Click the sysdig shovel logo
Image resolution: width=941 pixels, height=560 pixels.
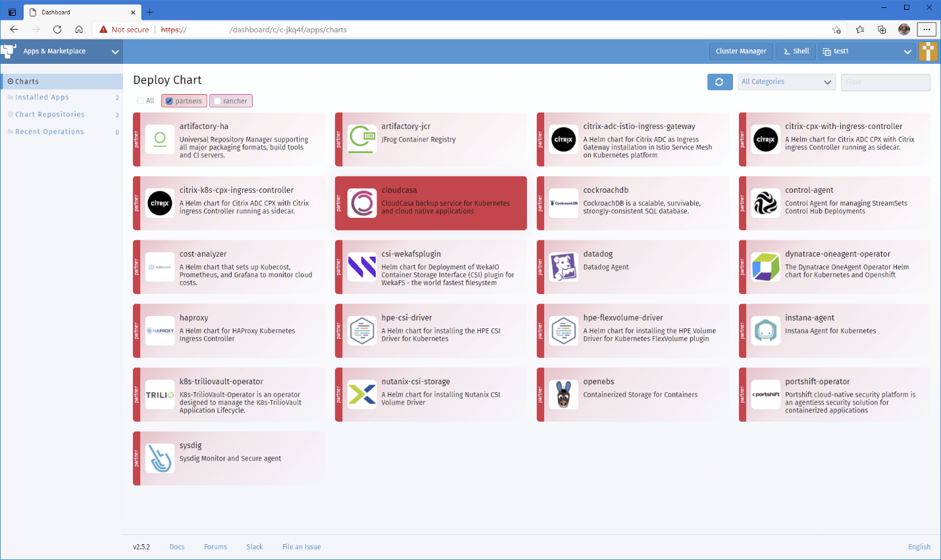[x=160, y=458]
